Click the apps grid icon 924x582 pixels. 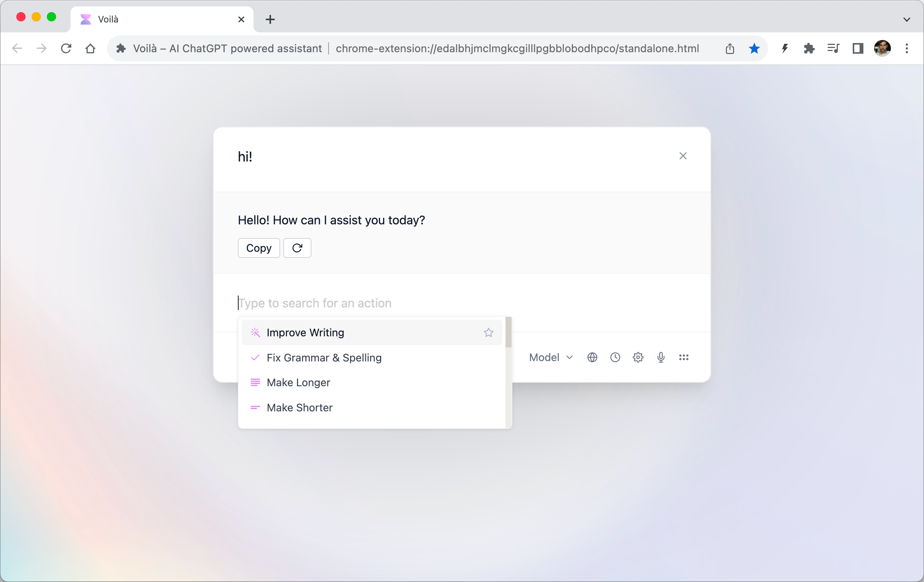pos(683,357)
